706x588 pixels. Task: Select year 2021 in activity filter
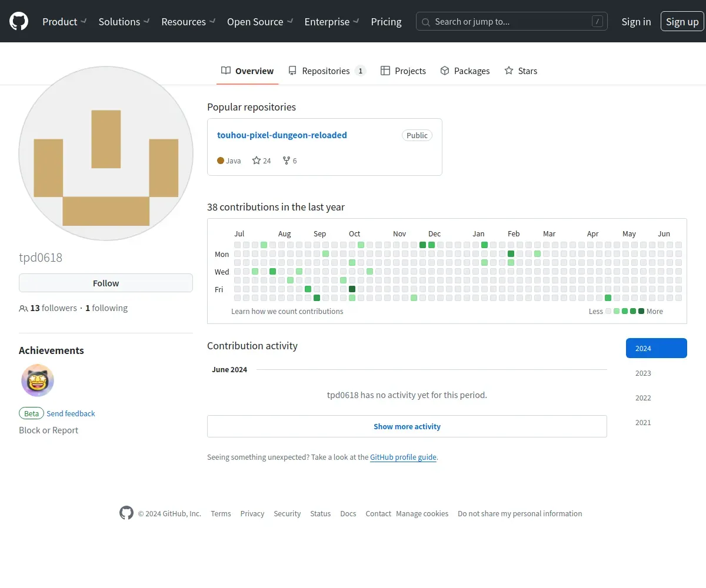[x=657, y=422]
